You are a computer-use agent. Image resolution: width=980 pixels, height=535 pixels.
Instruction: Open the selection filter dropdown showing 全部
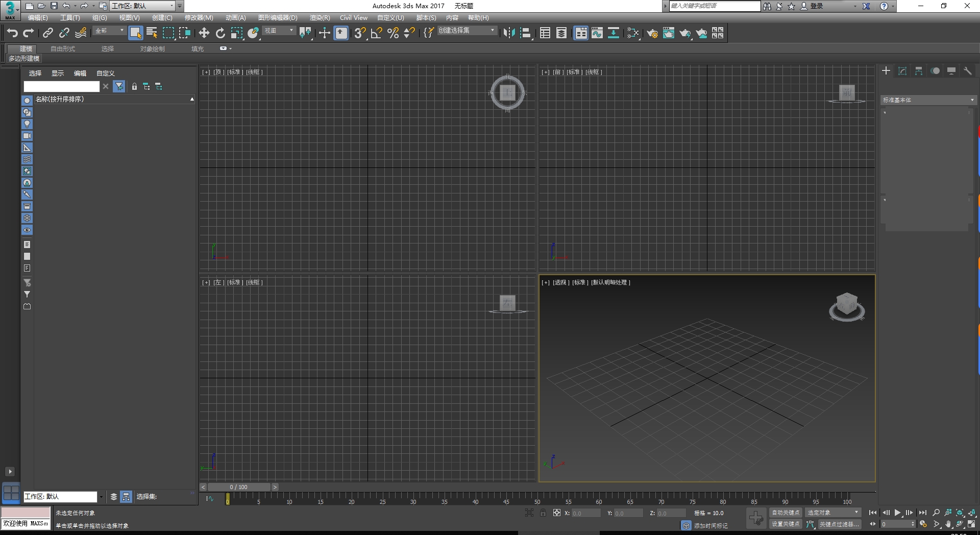[x=109, y=31]
